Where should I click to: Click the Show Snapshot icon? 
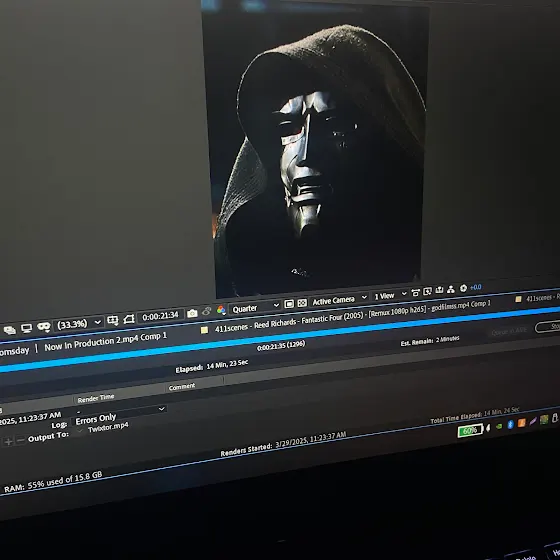(x=207, y=311)
